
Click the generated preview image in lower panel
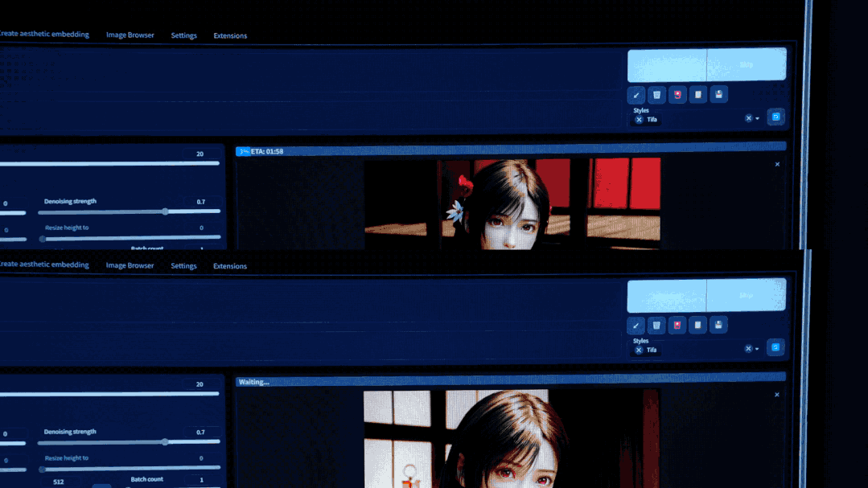511,439
